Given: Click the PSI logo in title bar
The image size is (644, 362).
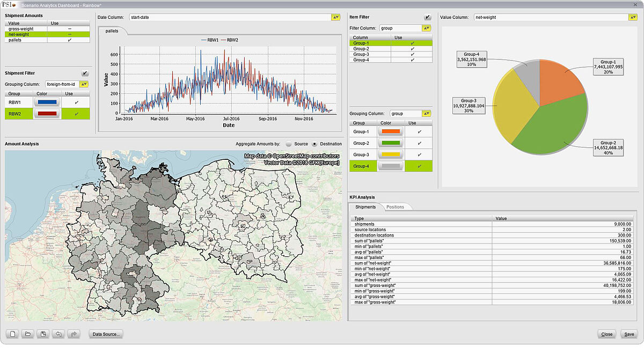Looking at the screenshot, I should (9, 4).
